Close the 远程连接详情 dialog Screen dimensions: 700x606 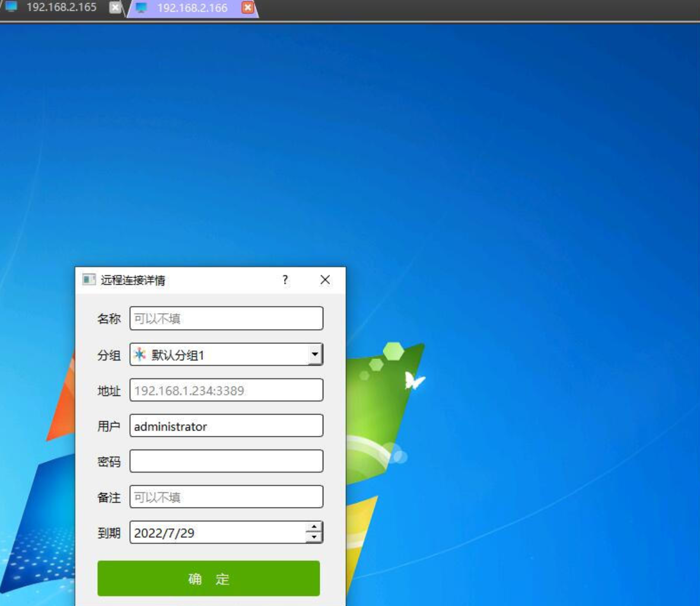(324, 280)
